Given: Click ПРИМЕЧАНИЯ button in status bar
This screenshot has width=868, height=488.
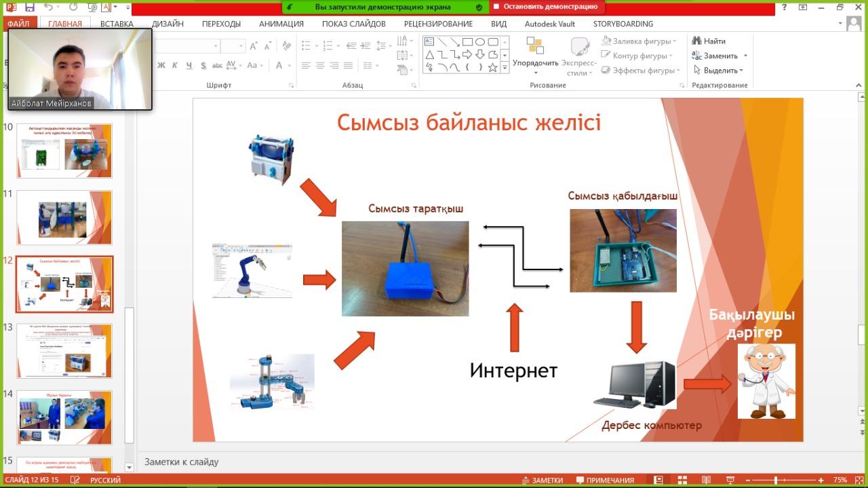Looking at the screenshot, I should coord(605,480).
